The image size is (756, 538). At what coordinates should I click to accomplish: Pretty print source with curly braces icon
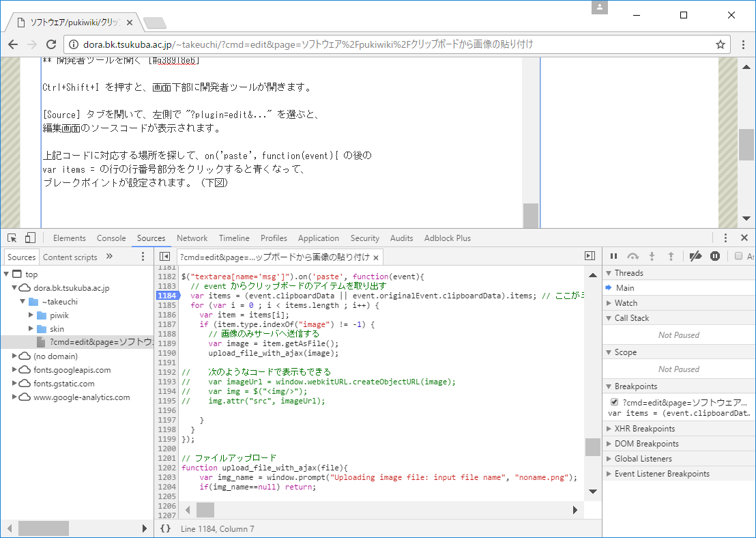165,528
